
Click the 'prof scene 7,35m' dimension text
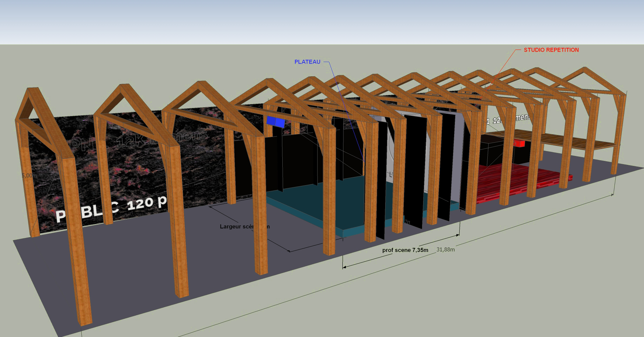coord(405,250)
